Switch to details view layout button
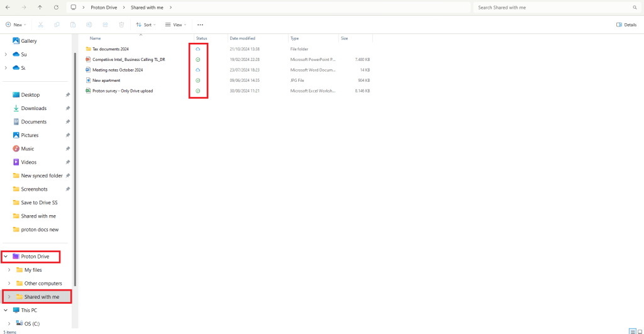This screenshot has width=644, height=334. click(x=633, y=331)
